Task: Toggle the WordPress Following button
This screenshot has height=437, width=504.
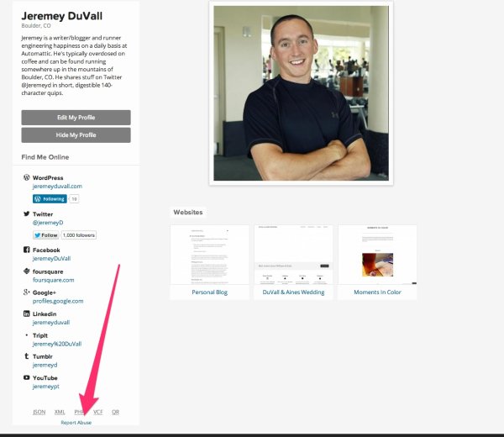Action: (50, 199)
